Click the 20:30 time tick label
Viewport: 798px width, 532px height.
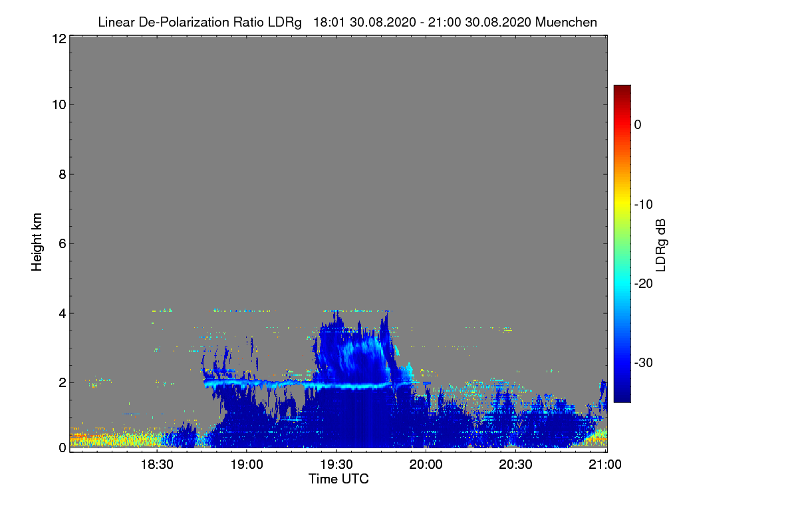pyautogui.click(x=515, y=464)
